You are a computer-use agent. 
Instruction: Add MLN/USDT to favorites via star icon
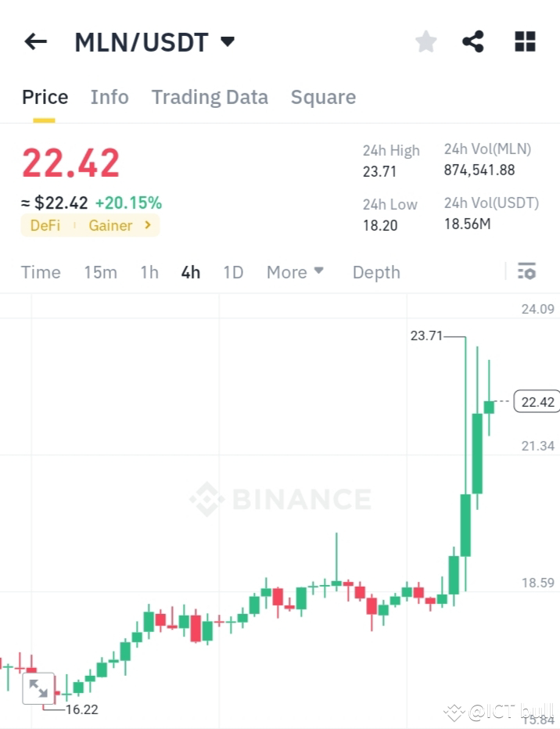coord(425,41)
